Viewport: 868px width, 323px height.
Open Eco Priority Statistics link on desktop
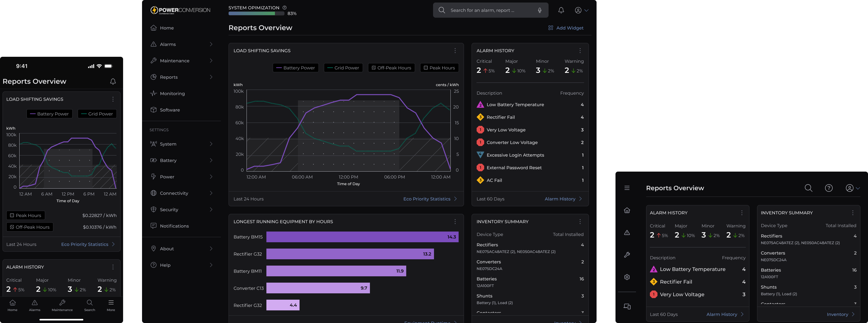point(430,199)
